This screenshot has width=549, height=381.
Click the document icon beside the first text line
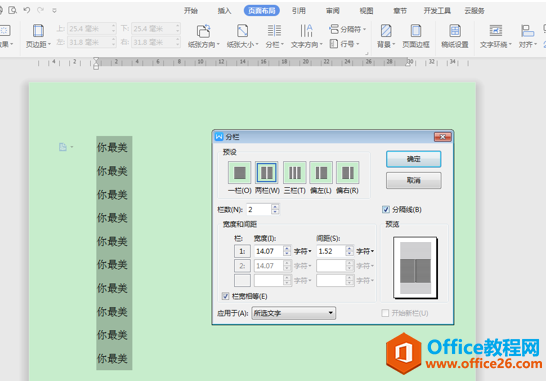pyautogui.click(x=63, y=147)
